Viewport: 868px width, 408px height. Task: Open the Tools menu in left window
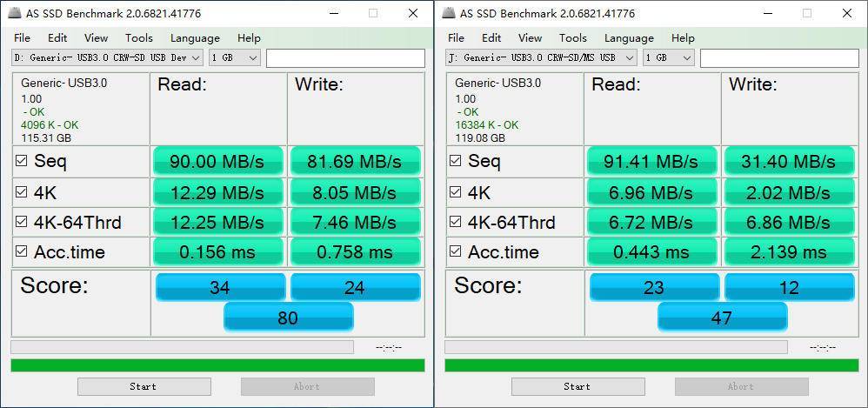point(138,37)
